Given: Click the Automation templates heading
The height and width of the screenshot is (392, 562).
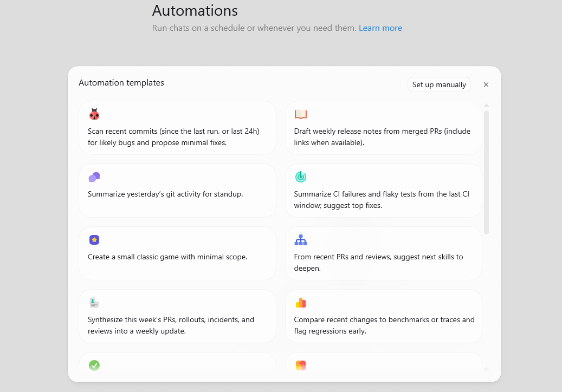Looking at the screenshot, I should point(121,83).
